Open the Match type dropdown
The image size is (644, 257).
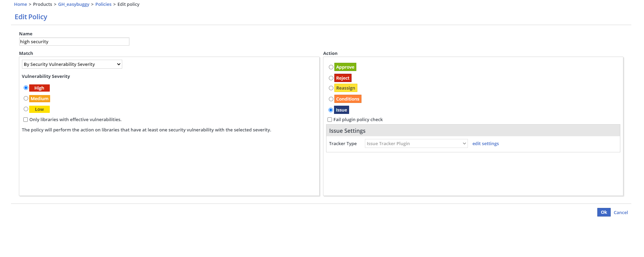(72, 64)
